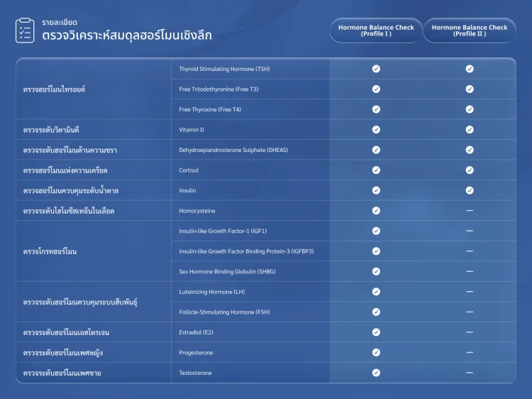Click the Profile II dash for Testosterone
Screen dimensions: 532x399
[x=470, y=373]
